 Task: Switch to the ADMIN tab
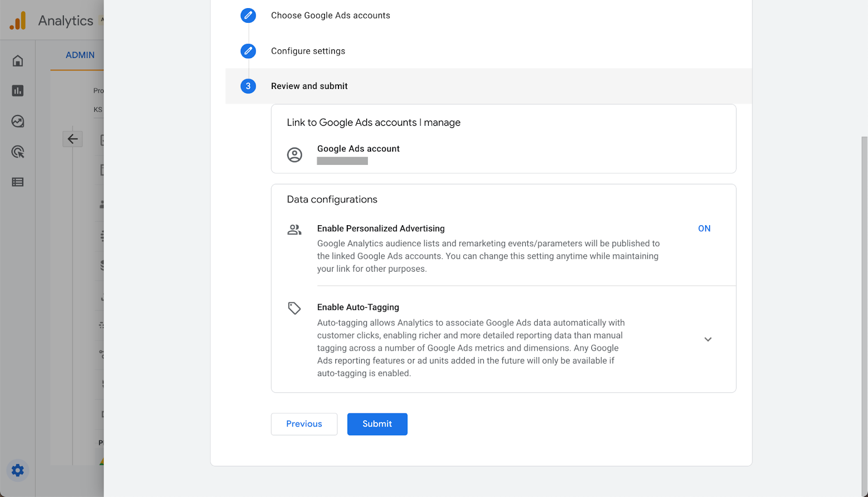(80, 55)
